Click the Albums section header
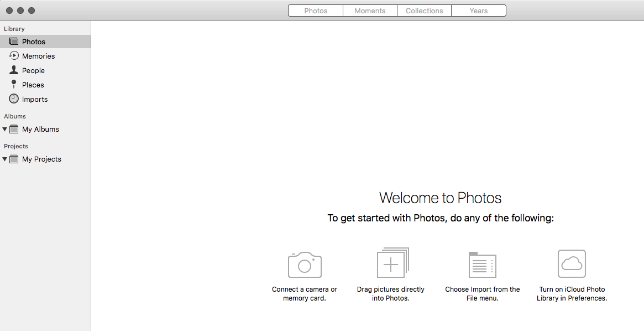Image resolution: width=644 pixels, height=331 pixels. 15,116
